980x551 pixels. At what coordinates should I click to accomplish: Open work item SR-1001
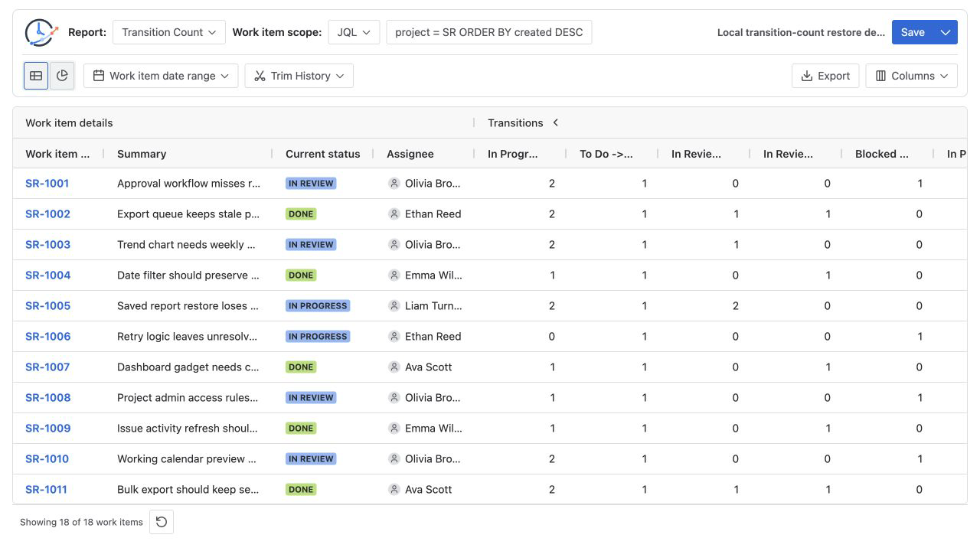47,183
